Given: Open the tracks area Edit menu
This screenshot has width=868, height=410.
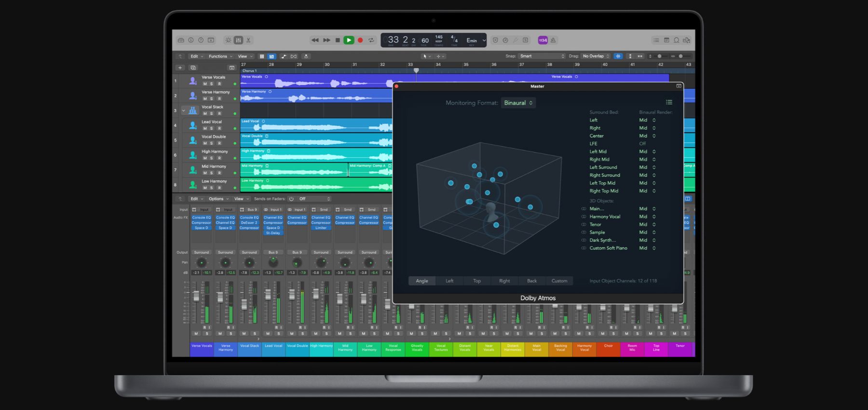Looking at the screenshot, I should [x=197, y=56].
